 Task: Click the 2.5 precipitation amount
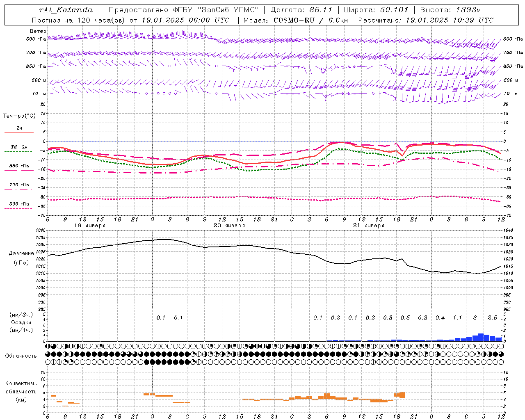[492, 318]
